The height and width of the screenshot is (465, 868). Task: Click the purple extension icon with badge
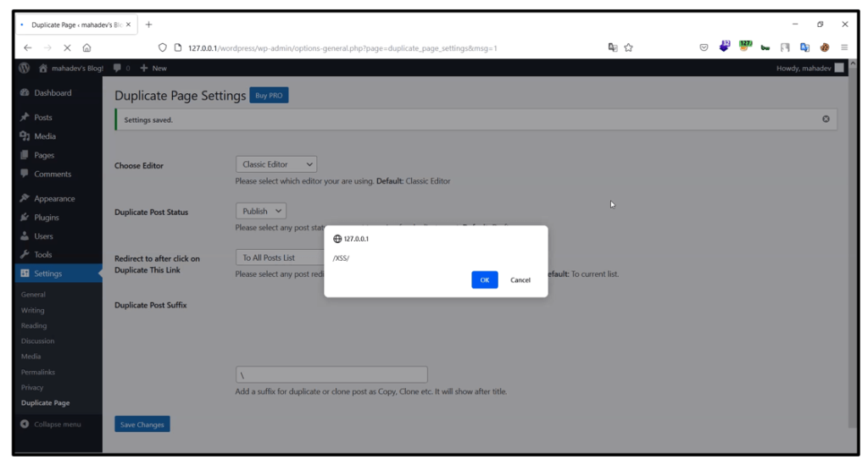click(x=724, y=47)
